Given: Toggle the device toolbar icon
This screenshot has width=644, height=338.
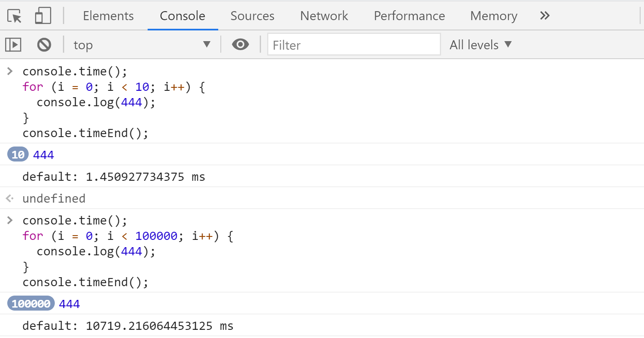Looking at the screenshot, I should [43, 16].
